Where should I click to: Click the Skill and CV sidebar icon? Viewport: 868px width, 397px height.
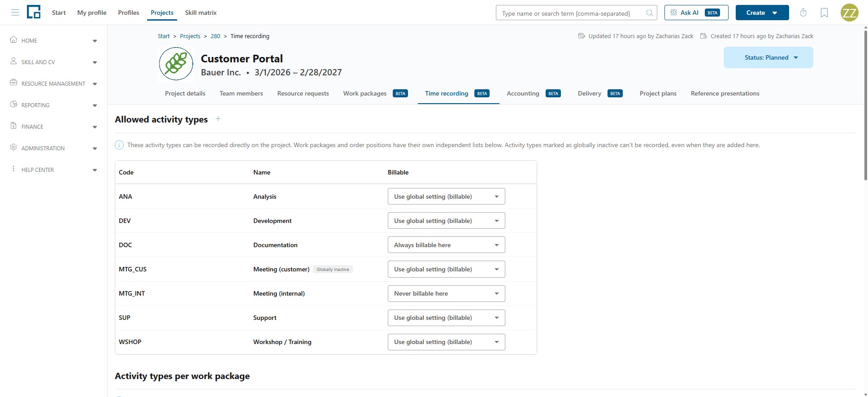13,61
